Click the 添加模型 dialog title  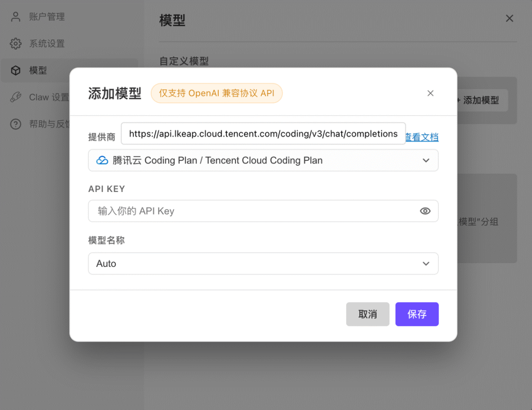click(115, 93)
